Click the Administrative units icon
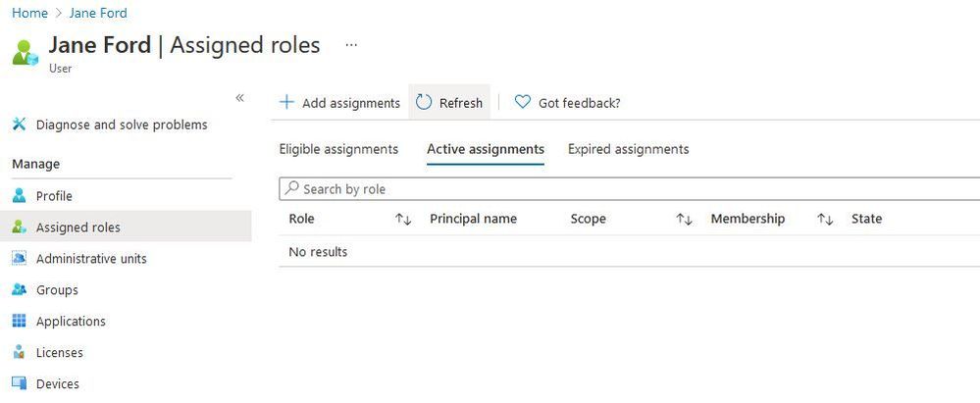Image resolution: width=980 pixels, height=403 pixels. 19,259
